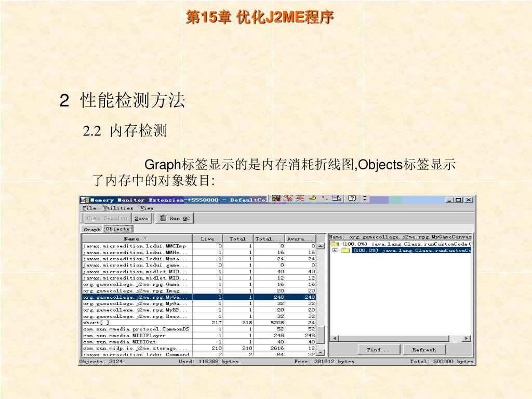Screen dimensions: 532x399
Task: Sort by the Live column header
Action: coord(207,238)
